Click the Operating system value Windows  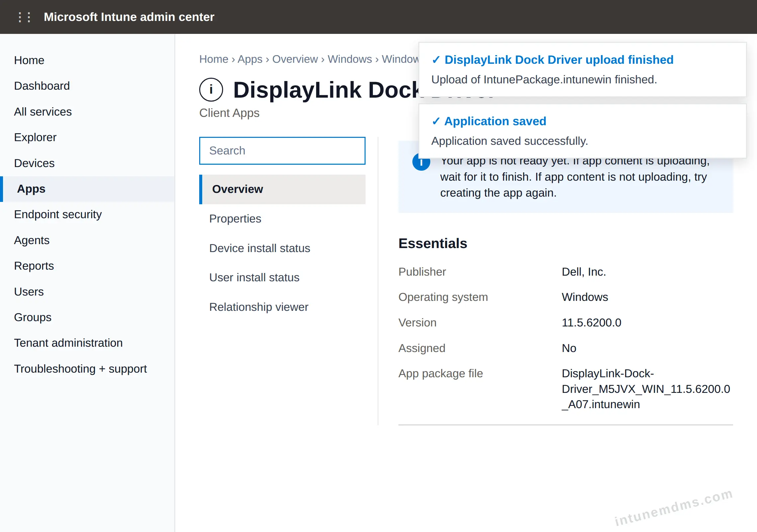click(585, 297)
